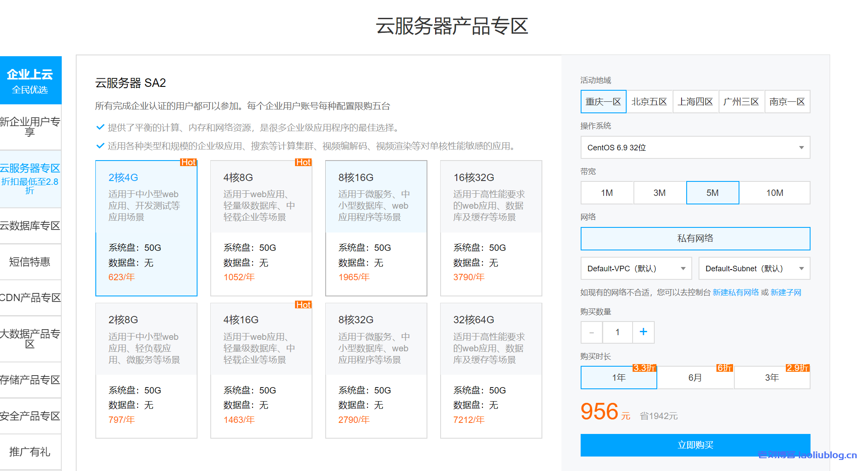Switch bandwidth to 1M
This screenshot has width=868, height=471.
[x=607, y=192]
